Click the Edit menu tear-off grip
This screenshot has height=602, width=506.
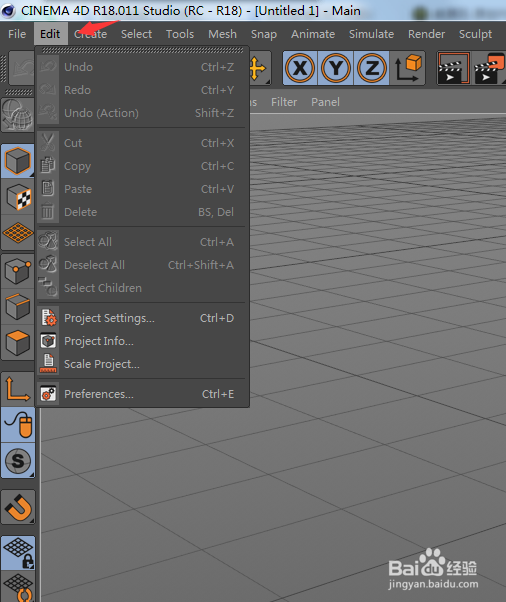pyautogui.click(x=142, y=50)
